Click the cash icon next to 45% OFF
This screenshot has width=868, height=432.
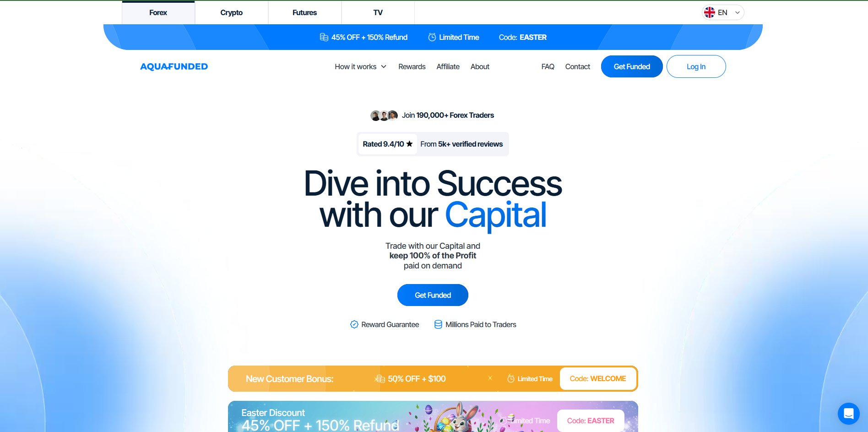click(324, 37)
